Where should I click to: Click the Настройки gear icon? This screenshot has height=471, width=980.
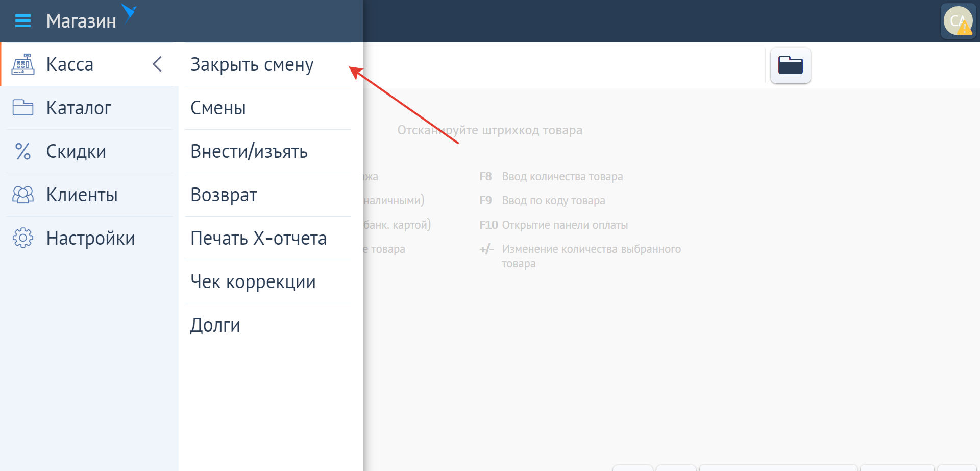click(23, 238)
